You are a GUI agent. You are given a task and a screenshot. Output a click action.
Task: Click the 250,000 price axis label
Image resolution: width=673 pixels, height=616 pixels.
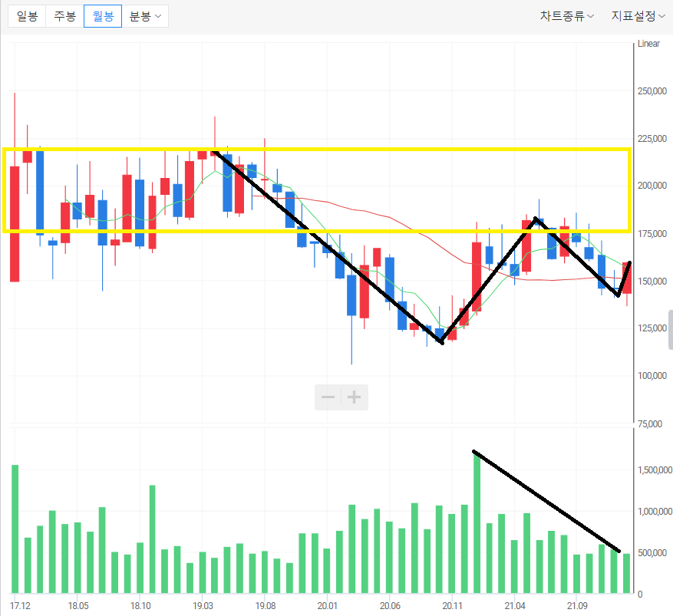(x=652, y=91)
